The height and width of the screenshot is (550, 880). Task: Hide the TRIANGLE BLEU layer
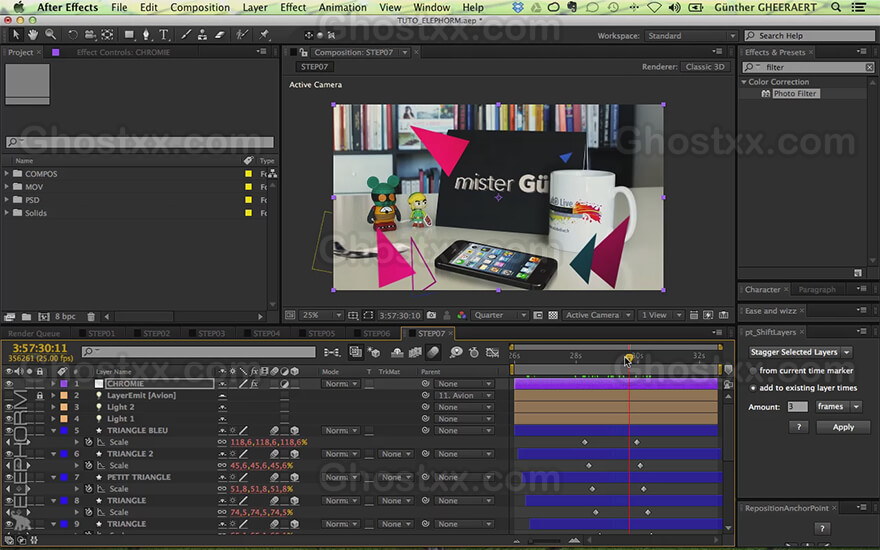(9, 430)
